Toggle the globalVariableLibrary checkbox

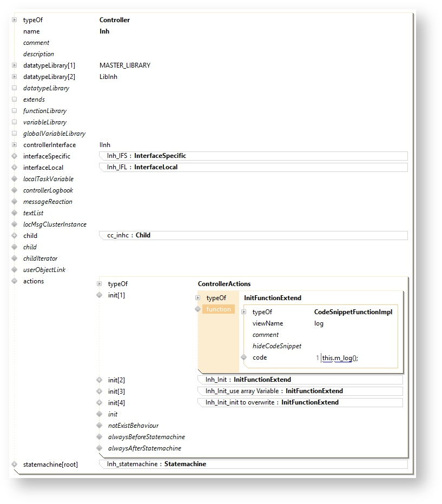pos(15,134)
